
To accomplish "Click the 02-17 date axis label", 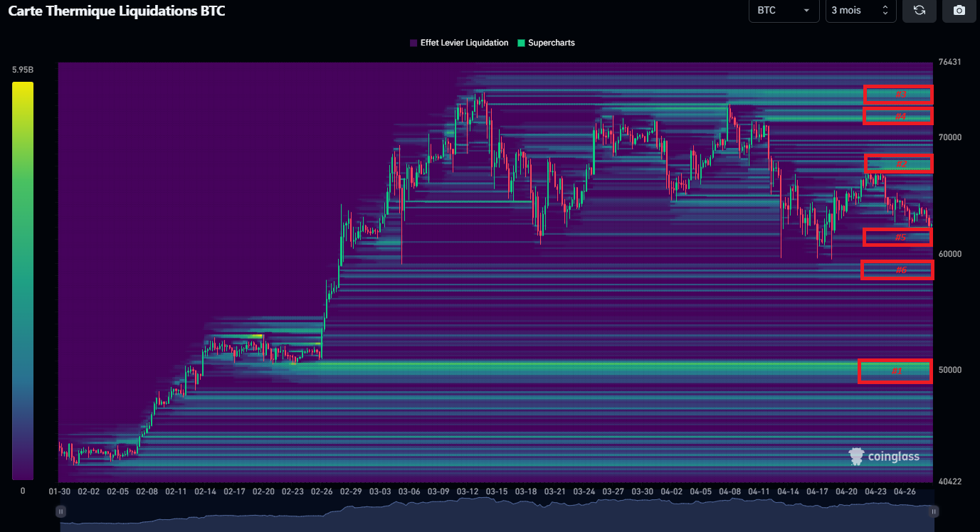I will (x=234, y=491).
